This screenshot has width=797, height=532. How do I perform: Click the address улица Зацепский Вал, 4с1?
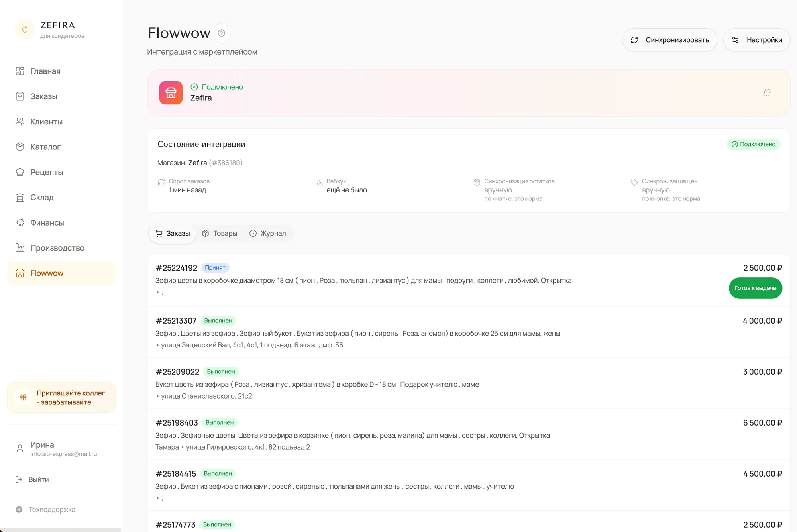(252, 345)
